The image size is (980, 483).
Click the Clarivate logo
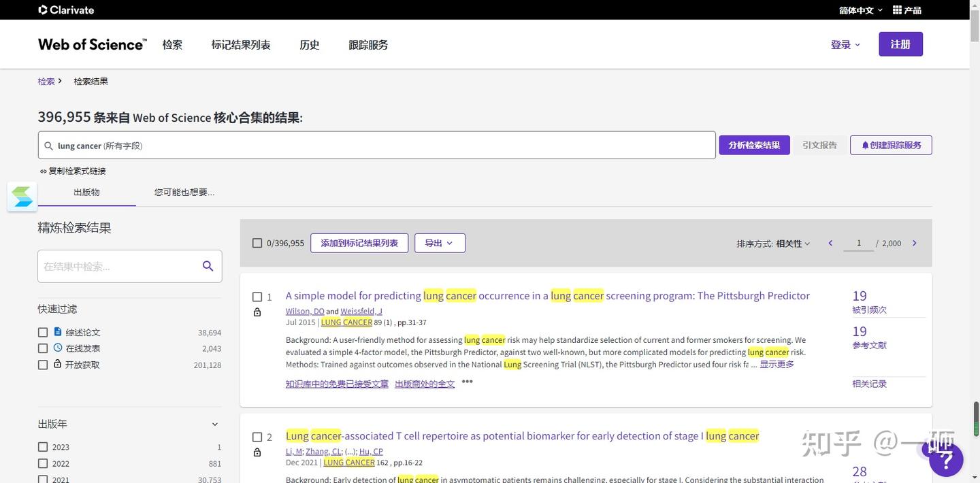pyautogui.click(x=66, y=10)
